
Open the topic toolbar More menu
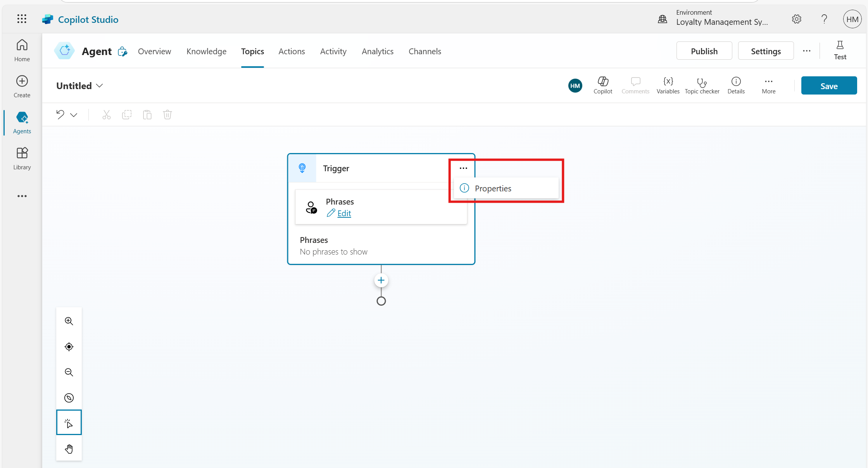[768, 85]
